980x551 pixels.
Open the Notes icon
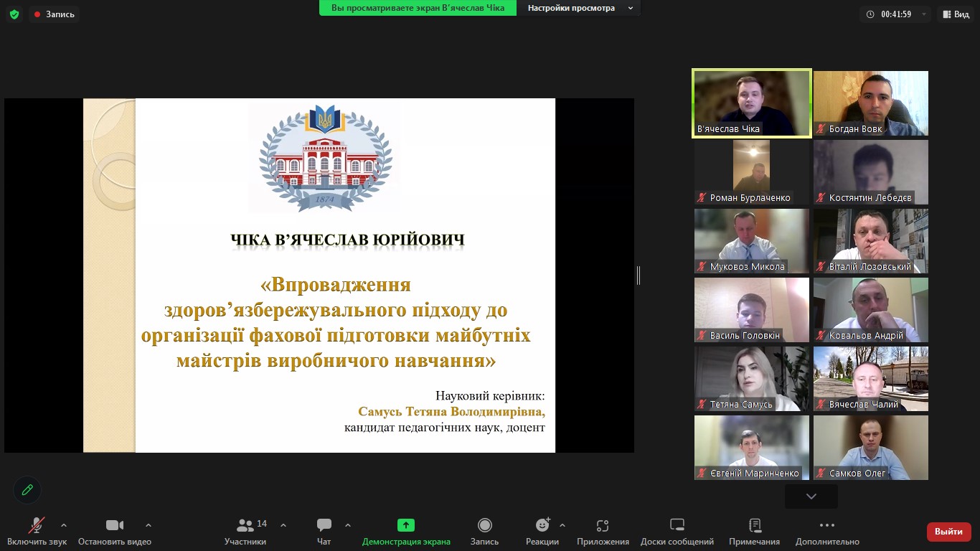pyautogui.click(x=754, y=525)
